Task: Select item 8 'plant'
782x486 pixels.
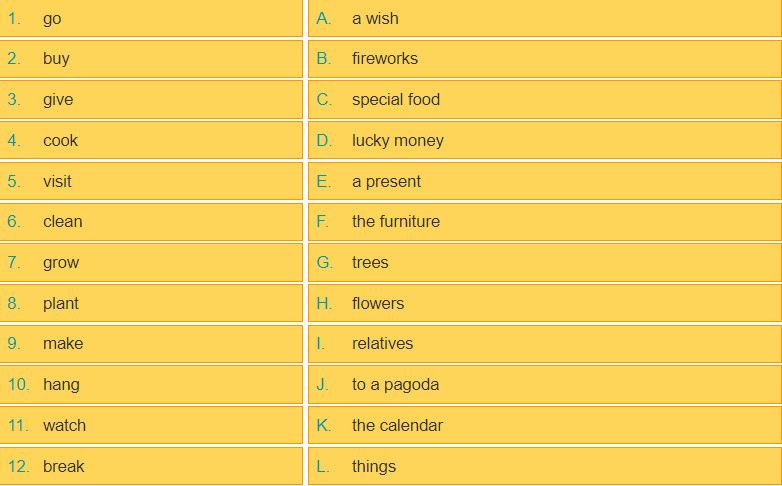Action: click(x=151, y=303)
